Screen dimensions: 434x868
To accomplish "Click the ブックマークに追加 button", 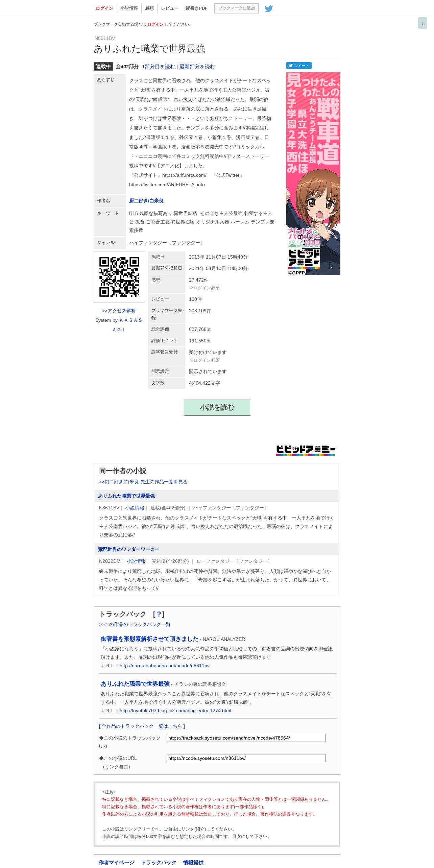I will coord(237,8).
